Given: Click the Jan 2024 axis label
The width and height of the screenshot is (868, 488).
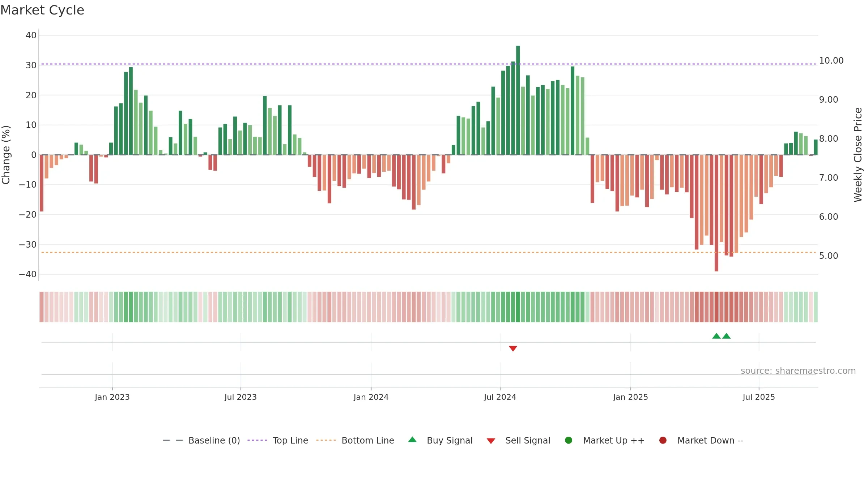Looking at the screenshot, I should (371, 397).
